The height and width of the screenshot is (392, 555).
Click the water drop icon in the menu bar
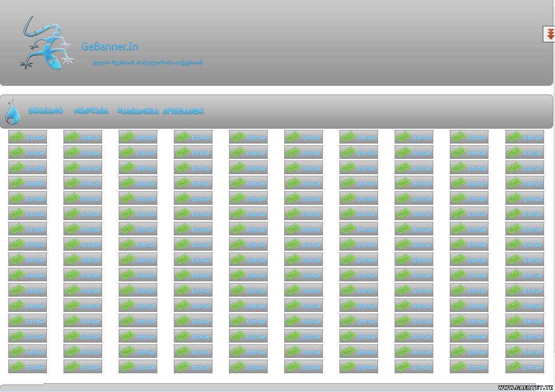(12, 112)
